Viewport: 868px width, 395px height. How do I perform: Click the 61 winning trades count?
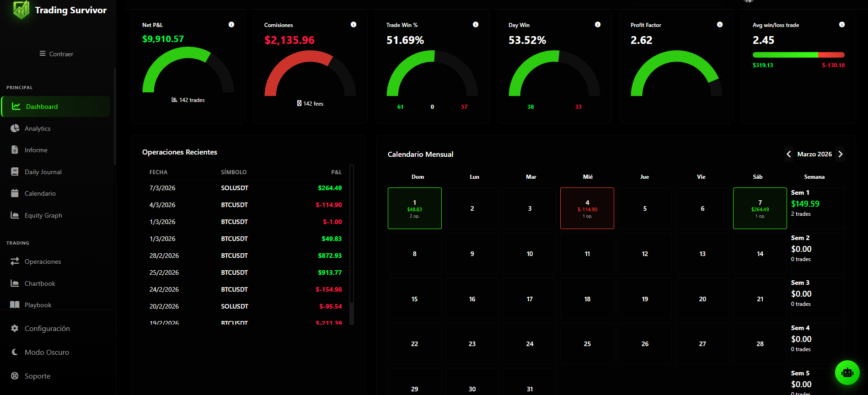(x=400, y=107)
